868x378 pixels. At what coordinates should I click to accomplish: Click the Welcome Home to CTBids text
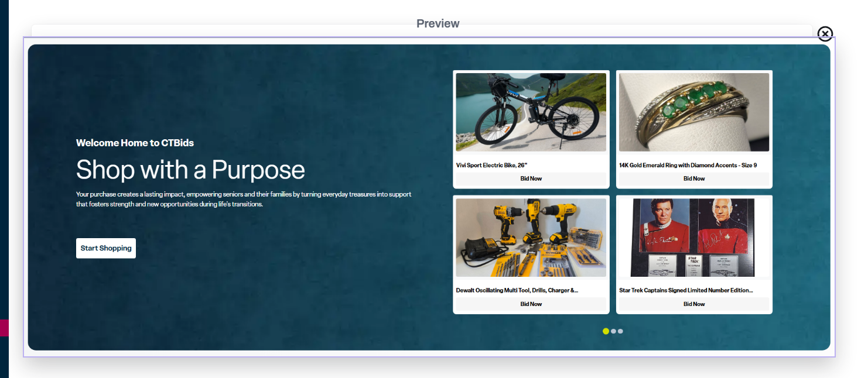[x=135, y=143]
